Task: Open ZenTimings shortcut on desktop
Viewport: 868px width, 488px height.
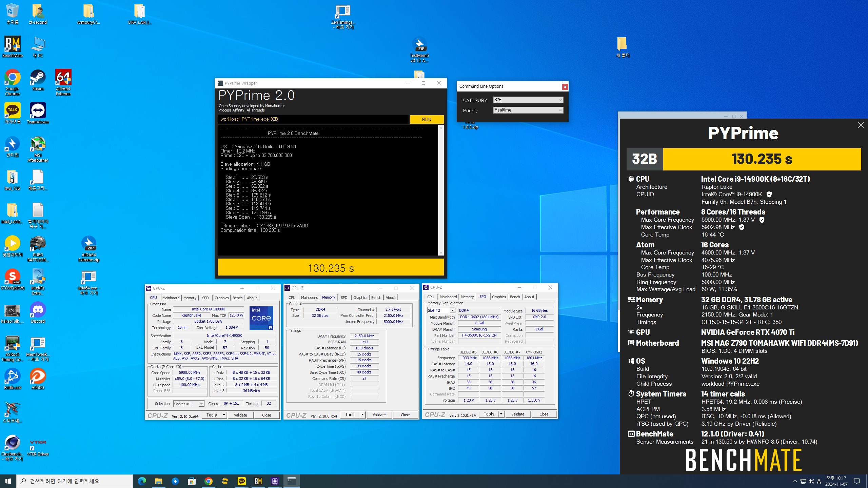Action: (343, 16)
